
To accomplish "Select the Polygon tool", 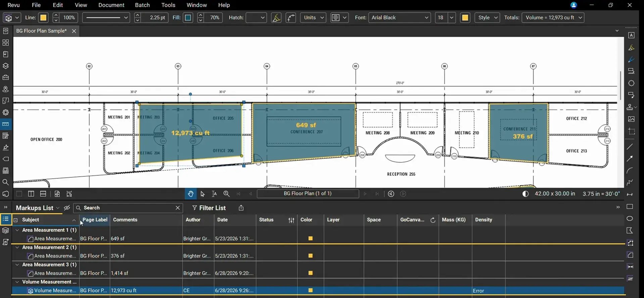I will (630, 231).
